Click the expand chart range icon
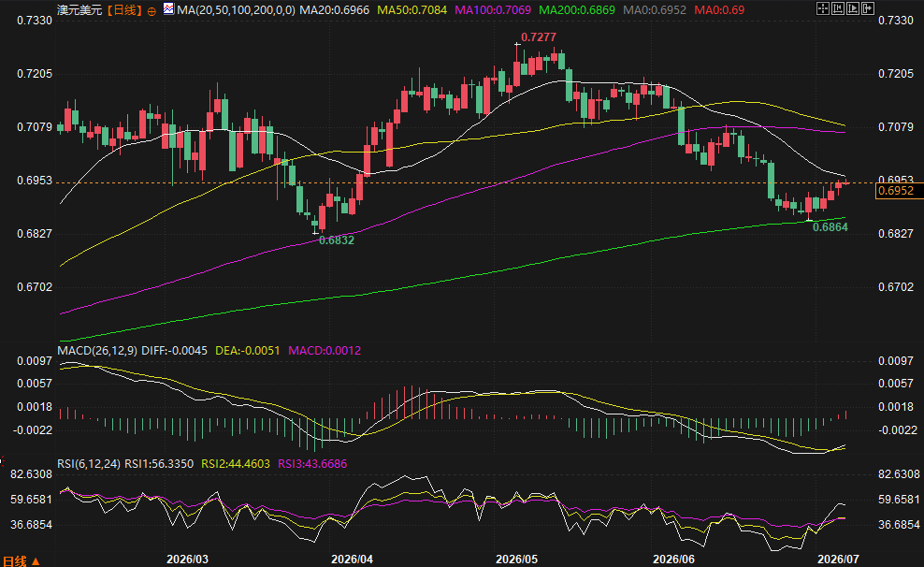This screenshot has width=924, height=567. pos(853,8)
